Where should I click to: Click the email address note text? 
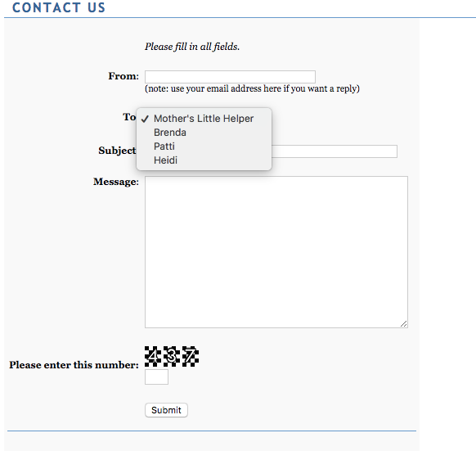coord(252,88)
